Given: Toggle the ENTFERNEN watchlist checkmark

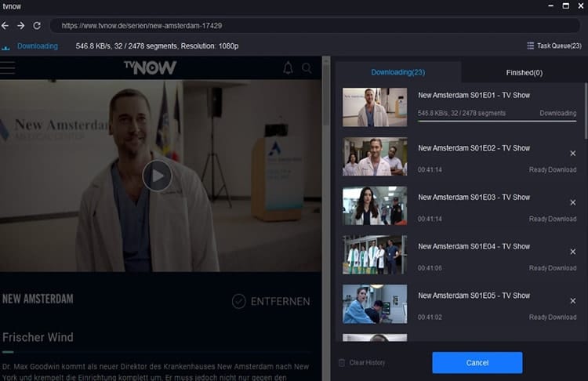Looking at the screenshot, I should tap(239, 301).
